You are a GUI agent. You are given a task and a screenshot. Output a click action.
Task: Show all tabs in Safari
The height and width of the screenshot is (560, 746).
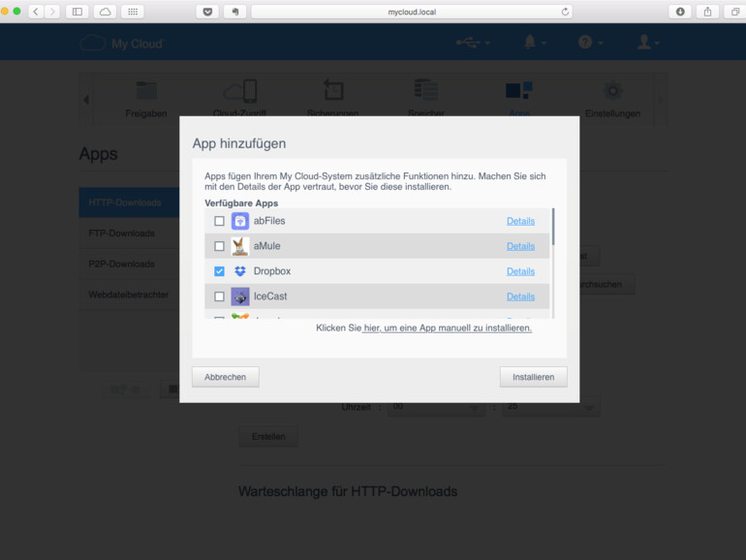[x=735, y=12]
